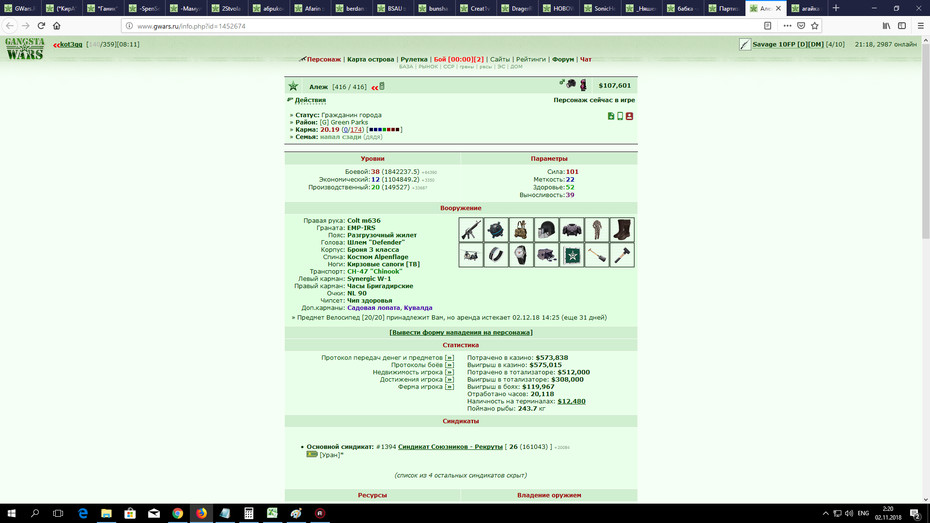The image size is (930, 523).
Task: Open Кувалда item link
Action: [418, 308]
